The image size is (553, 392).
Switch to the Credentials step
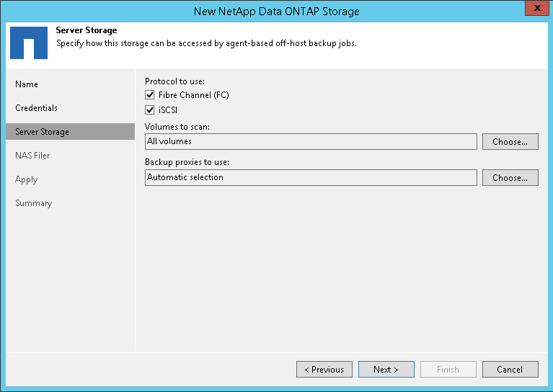[x=36, y=108]
